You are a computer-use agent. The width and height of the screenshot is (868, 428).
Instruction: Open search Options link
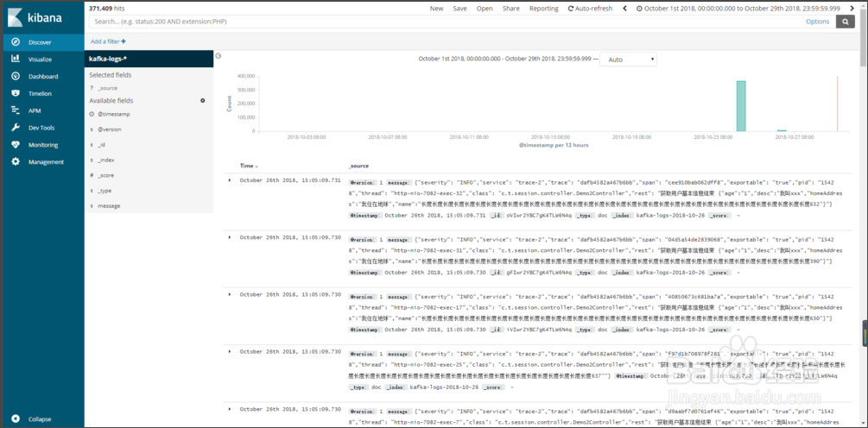tap(817, 22)
